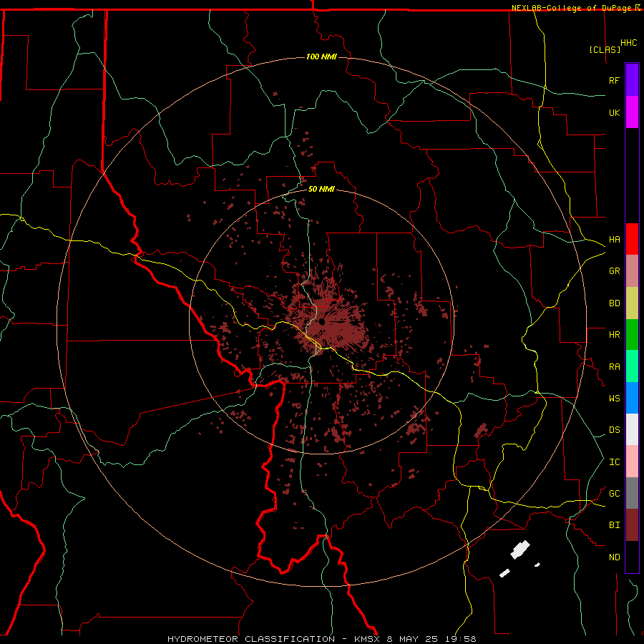
Task: Click the GC legend label
Action: [x=614, y=494]
